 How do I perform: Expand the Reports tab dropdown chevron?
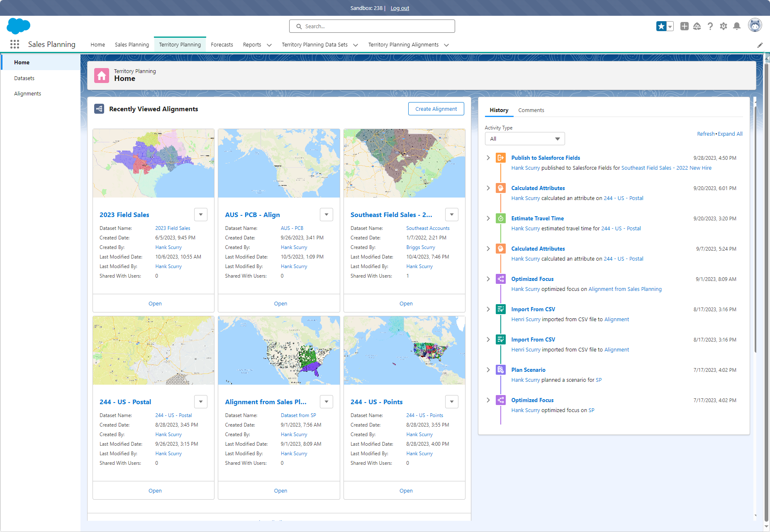click(x=269, y=45)
